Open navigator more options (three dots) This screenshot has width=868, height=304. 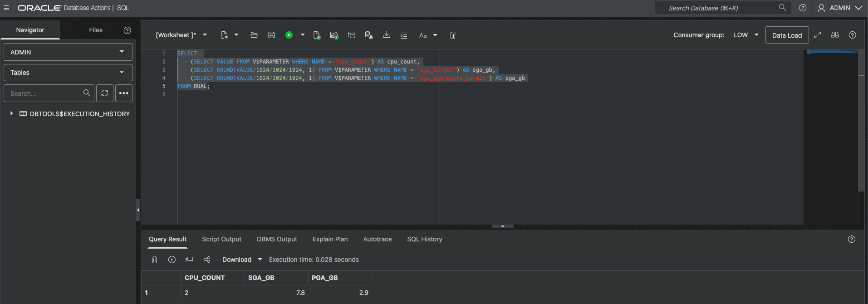124,93
